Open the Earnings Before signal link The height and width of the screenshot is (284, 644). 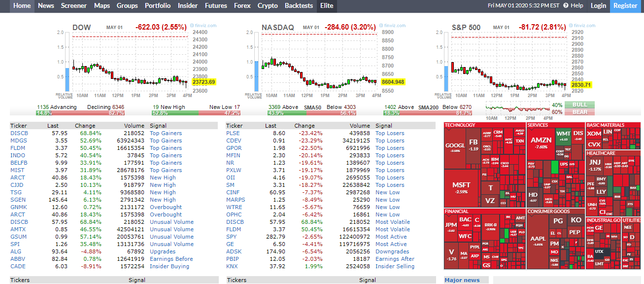171,259
